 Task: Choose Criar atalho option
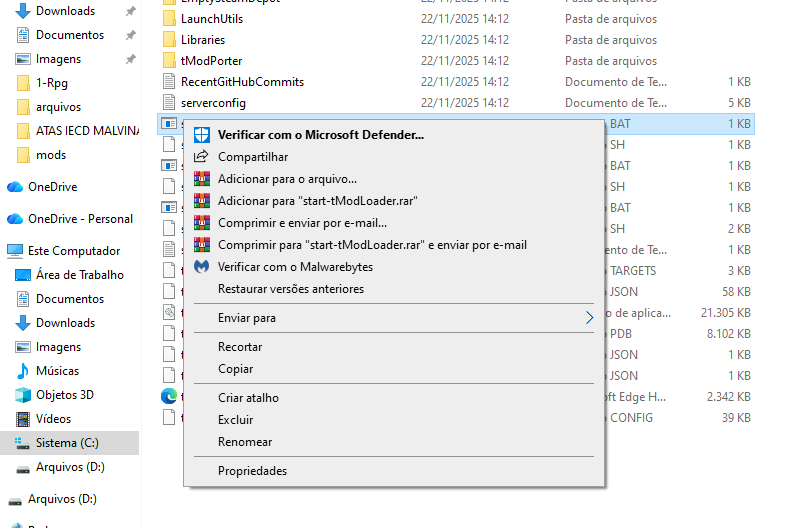tap(394, 398)
